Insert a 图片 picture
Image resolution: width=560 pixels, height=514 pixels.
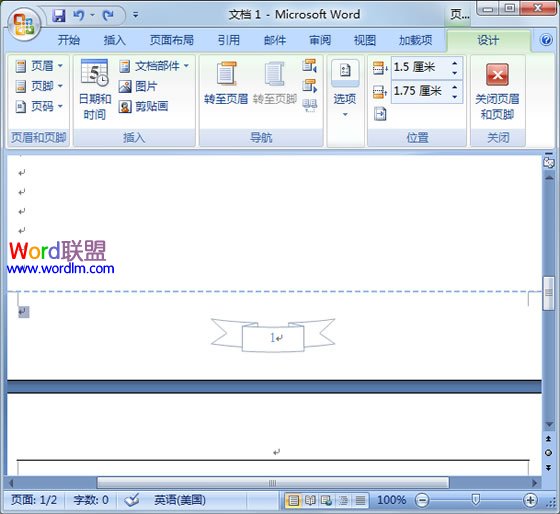pos(138,86)
